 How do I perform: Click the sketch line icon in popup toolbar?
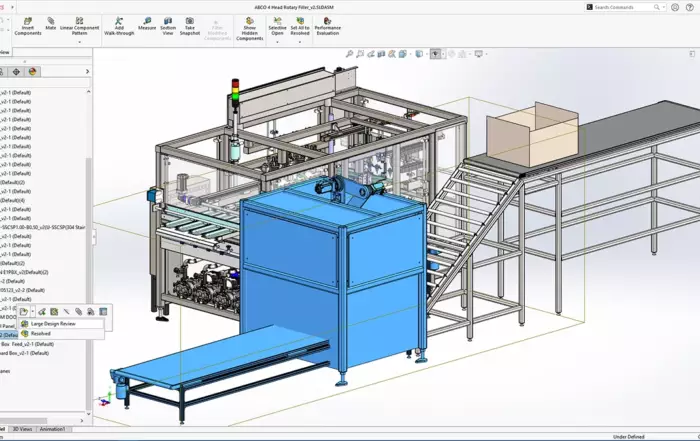click(x=67, y=312)
